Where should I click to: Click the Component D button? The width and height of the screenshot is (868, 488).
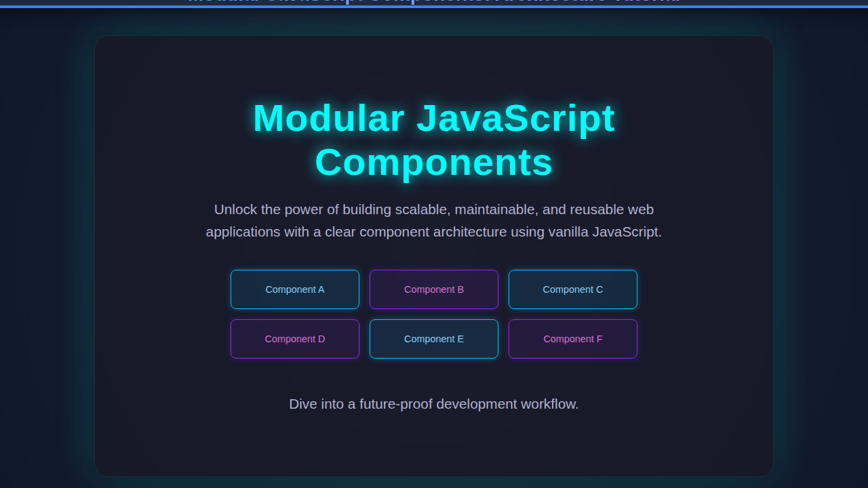tap(295, 339)
